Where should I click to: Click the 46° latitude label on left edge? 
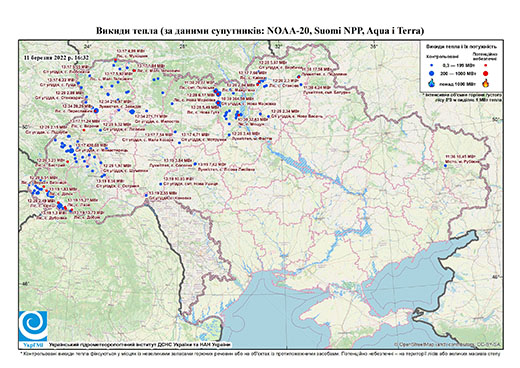(26, 284)
